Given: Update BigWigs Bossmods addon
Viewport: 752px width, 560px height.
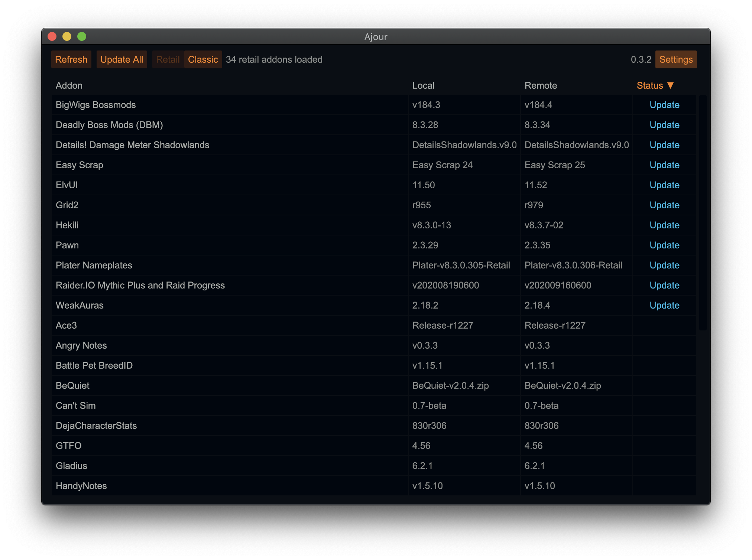Looking at the screenshot, I should coord(664,105).
